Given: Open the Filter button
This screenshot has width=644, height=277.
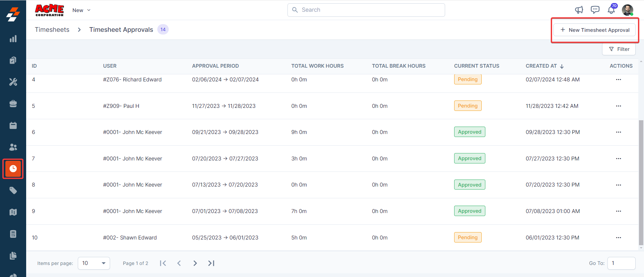Looking at the screenshot, I should point(619,49).
